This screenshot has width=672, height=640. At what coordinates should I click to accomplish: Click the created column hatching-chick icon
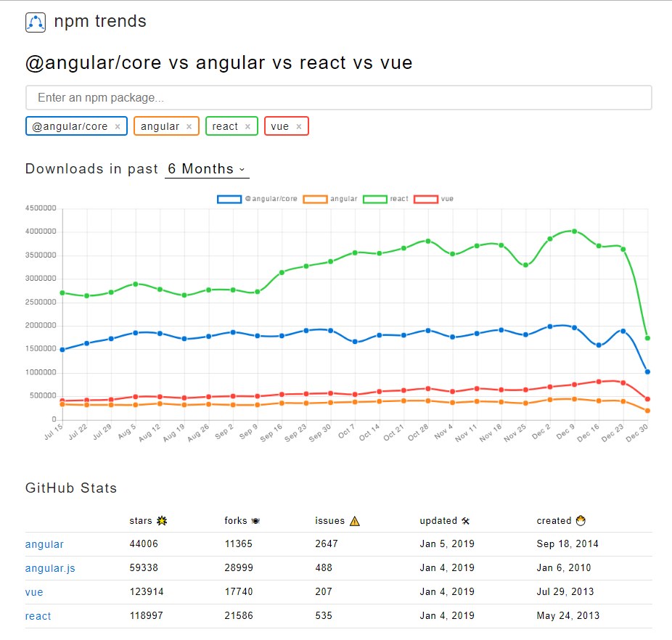(581, 521)
